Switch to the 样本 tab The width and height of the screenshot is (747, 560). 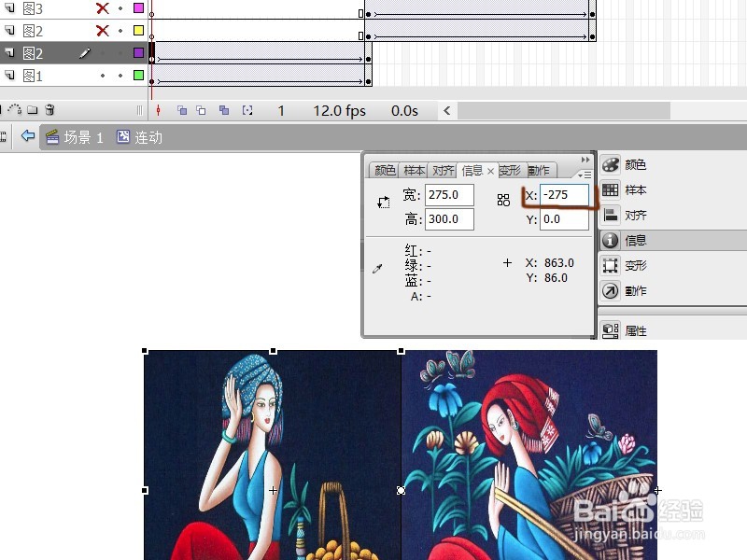pyautogui.click(x=414, y=171)
